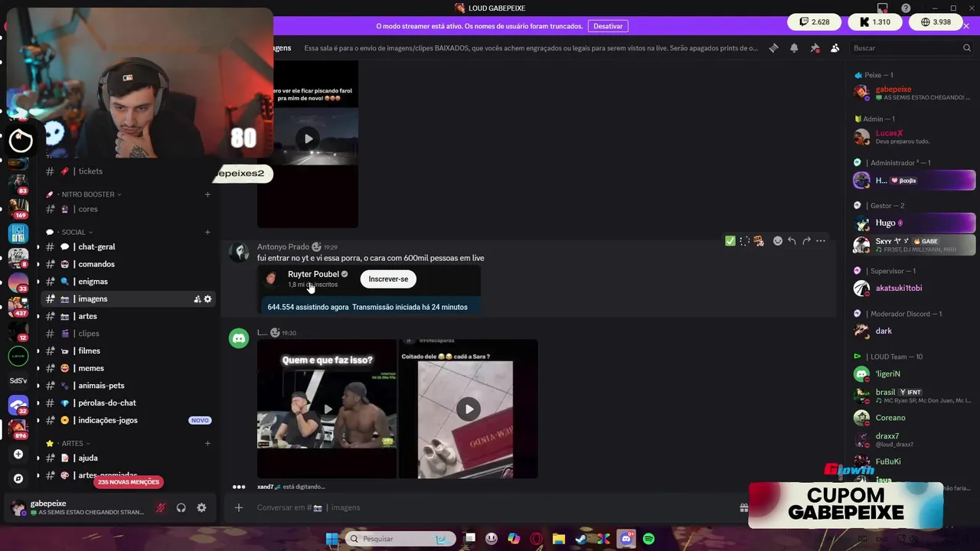Collapse the SOCIAL category
This screenshot has width=980, height=551.
click(74, 232)
